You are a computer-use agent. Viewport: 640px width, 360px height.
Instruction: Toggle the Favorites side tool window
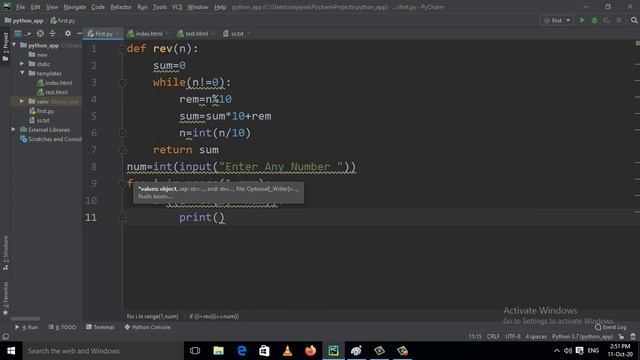(5, 298)
